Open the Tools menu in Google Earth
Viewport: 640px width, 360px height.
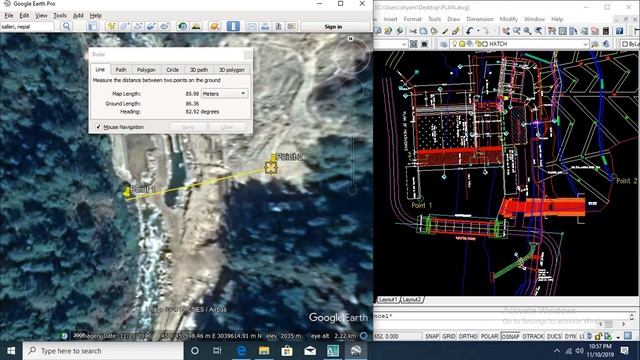(60, 16)
